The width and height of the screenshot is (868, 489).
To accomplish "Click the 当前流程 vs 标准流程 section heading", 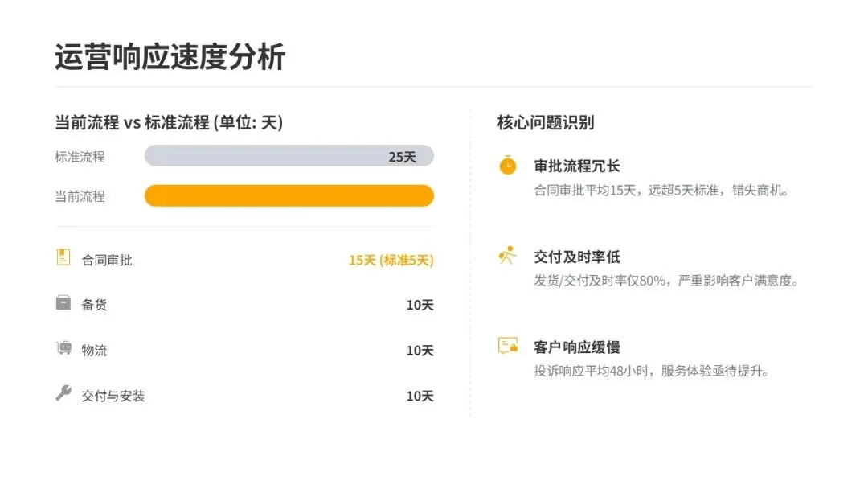I will tap(169, 123).
